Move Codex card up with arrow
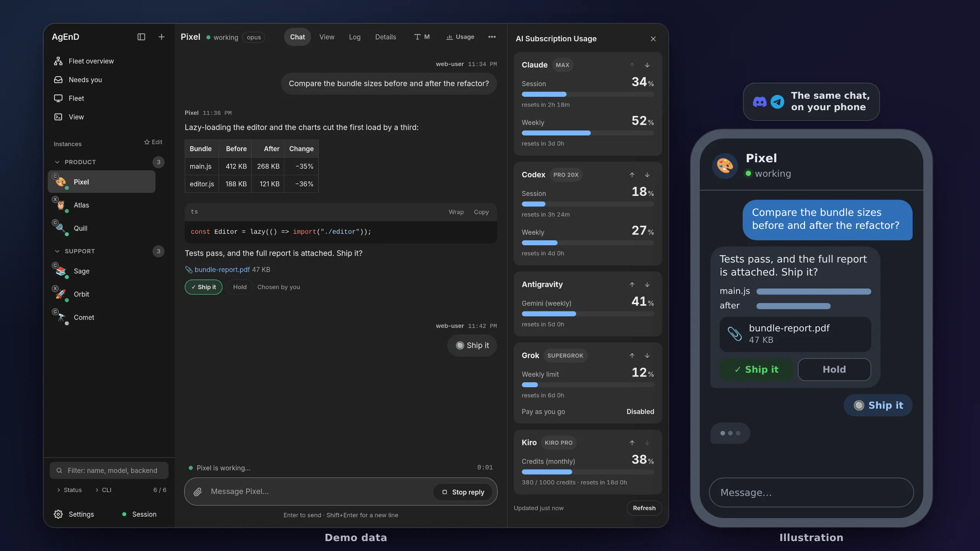 632,175
